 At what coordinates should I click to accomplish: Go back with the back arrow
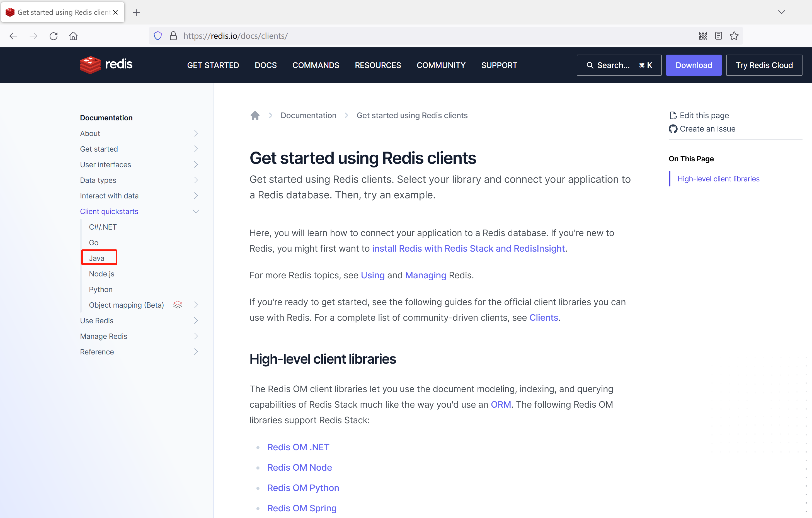coord(13,36)
